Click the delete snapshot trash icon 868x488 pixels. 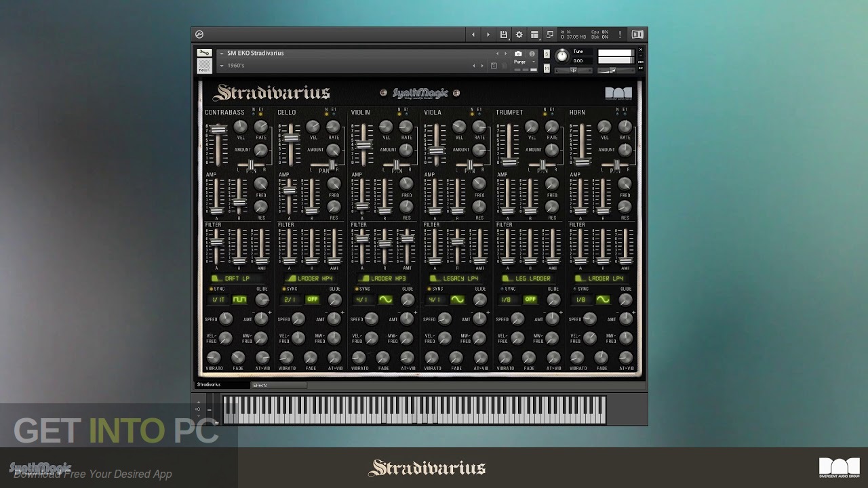[x=504, y=66]
